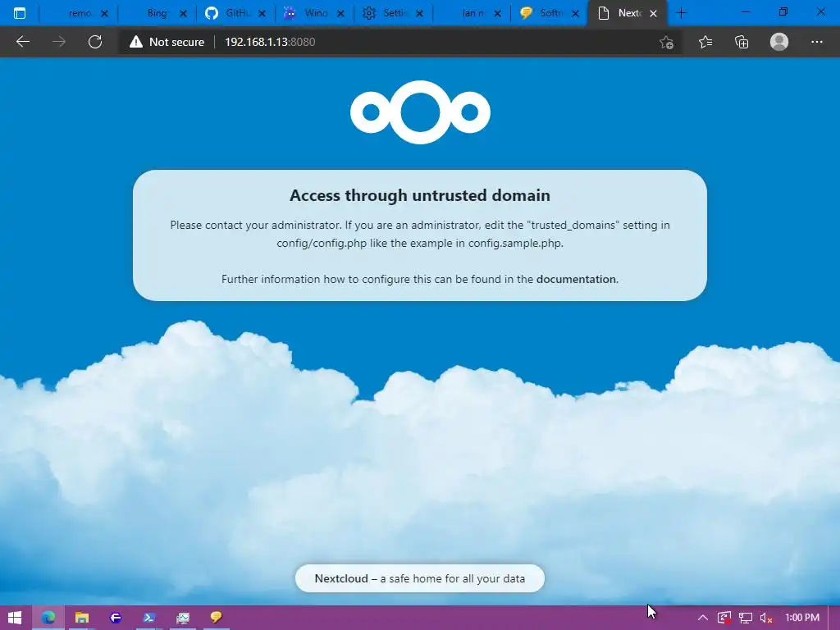Click Show desktop at the taskbar end

pyautogui.click(x=836, y=618)
